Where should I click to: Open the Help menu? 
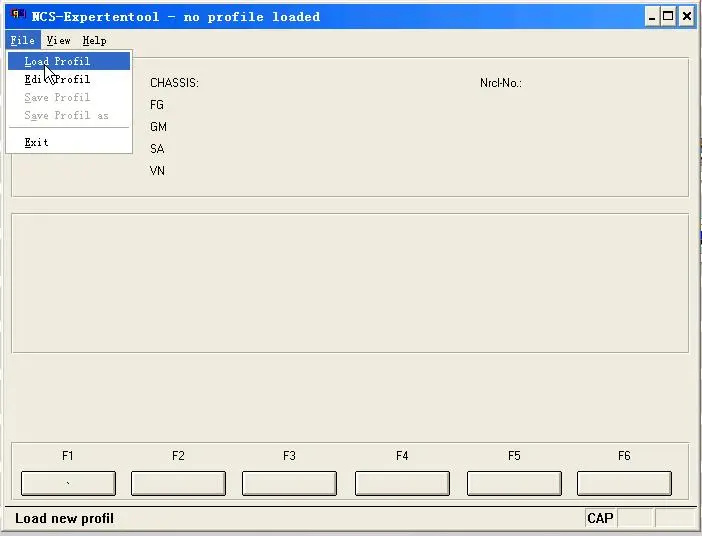(94, 40)
